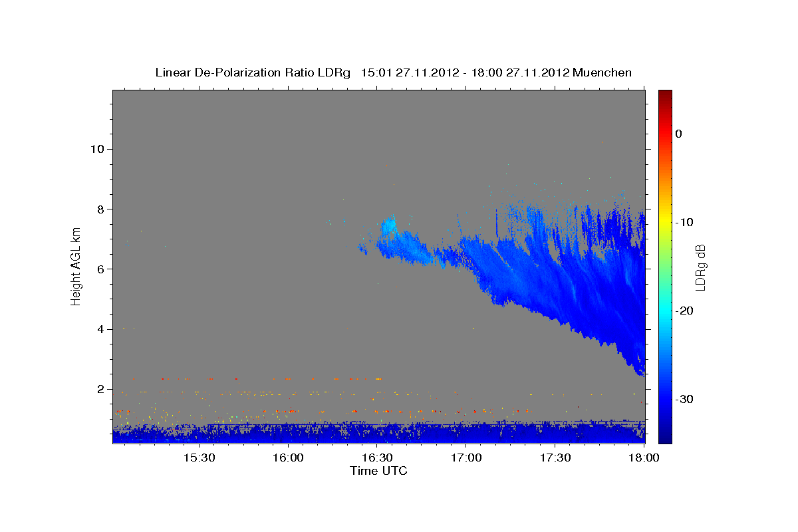This screenshot has height=532, width=798.
Task: Click the 17:30 time tick label
Action: [555, 458]
